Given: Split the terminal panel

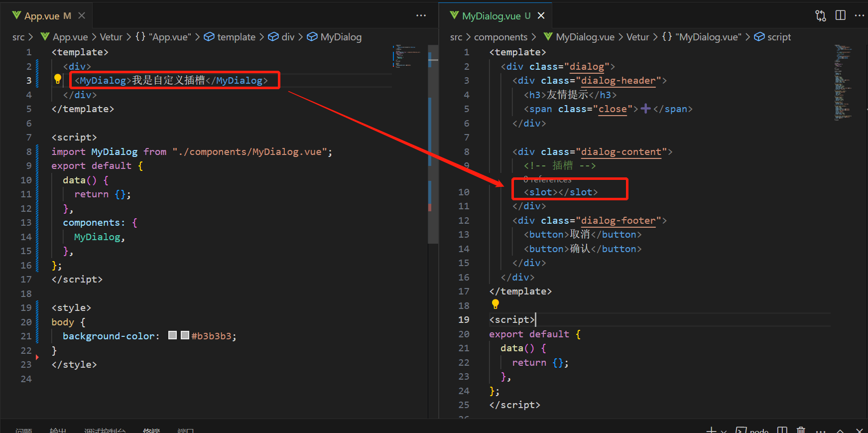Looking at the screenshot, I should tap(782, 430).
